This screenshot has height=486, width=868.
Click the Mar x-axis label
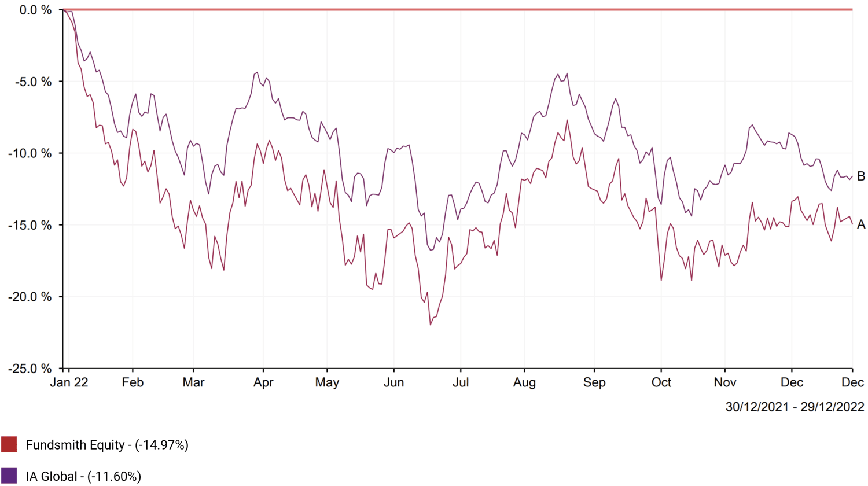193,382
